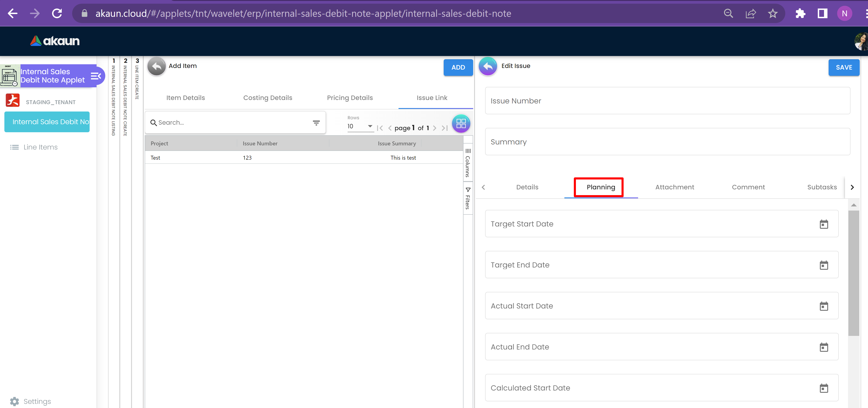Click the Issue Number input field
868x408 pixels.
click(x=667, y=101)
